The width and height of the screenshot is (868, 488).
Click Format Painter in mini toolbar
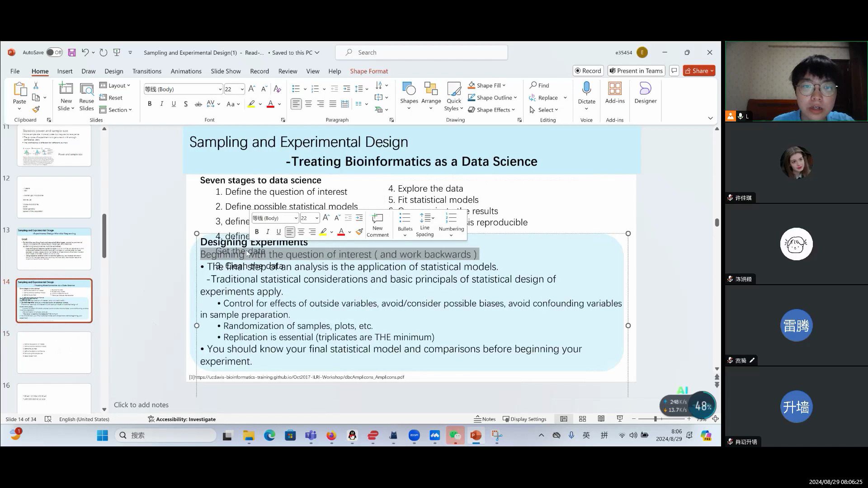click(359, 232)
